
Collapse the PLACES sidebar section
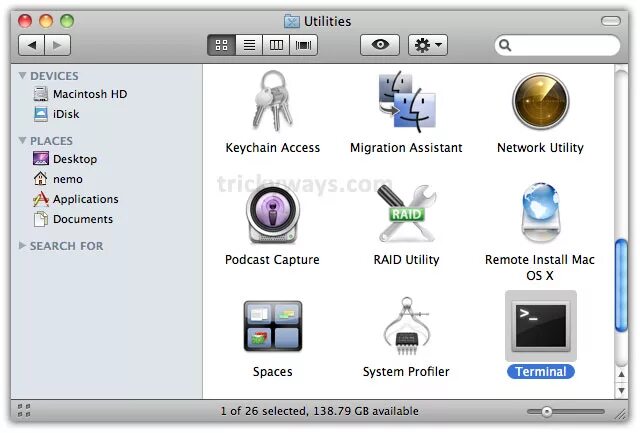[22, 140]
